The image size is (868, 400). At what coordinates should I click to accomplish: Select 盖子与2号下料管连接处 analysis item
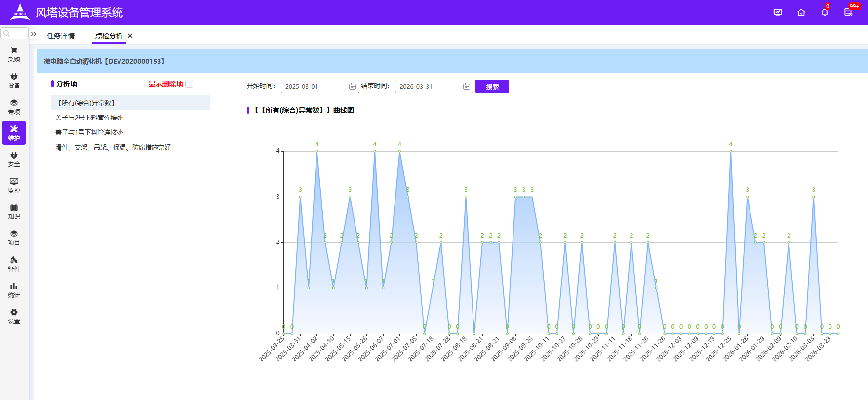(89, 118)
